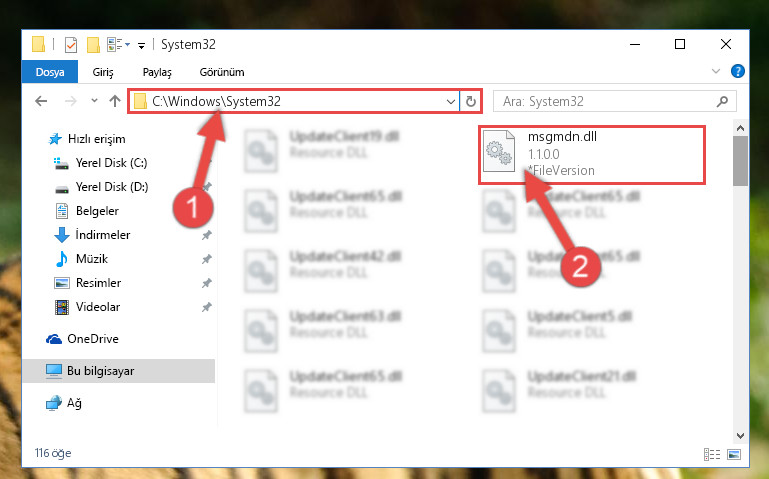769x479 pixels.
Task: Click the Properties icon in quick access toolbar
Action: (71, 45)
